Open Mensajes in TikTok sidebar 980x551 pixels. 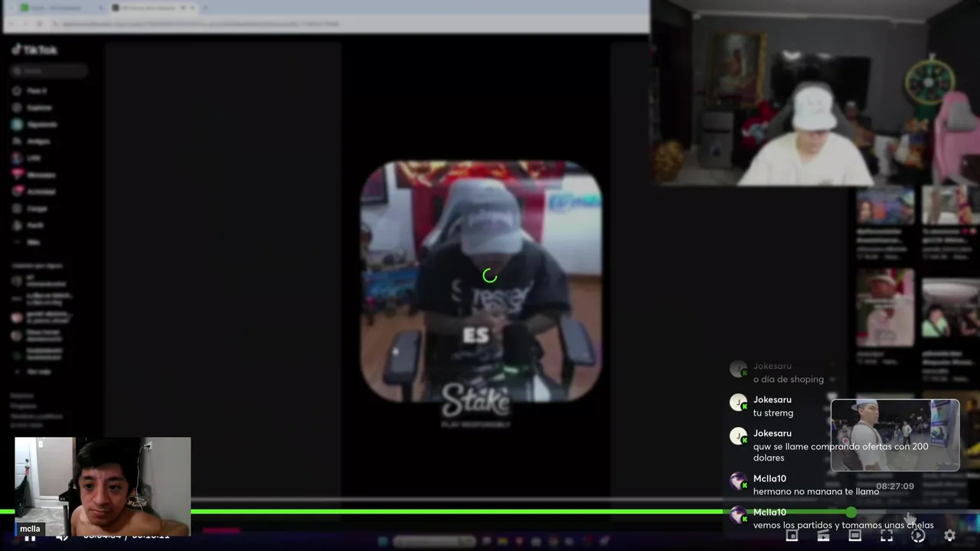(x=34, y=174)
